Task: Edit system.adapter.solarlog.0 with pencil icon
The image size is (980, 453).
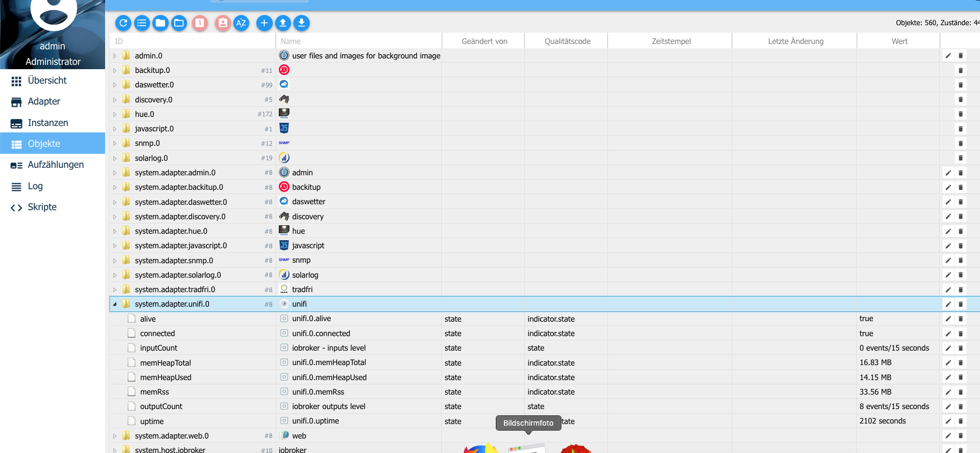Action: [948, 275]
